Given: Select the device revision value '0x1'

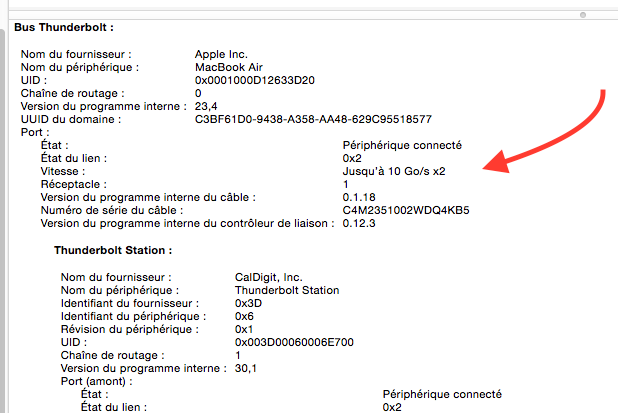Looking at the screenshot, I should [244, 329].
